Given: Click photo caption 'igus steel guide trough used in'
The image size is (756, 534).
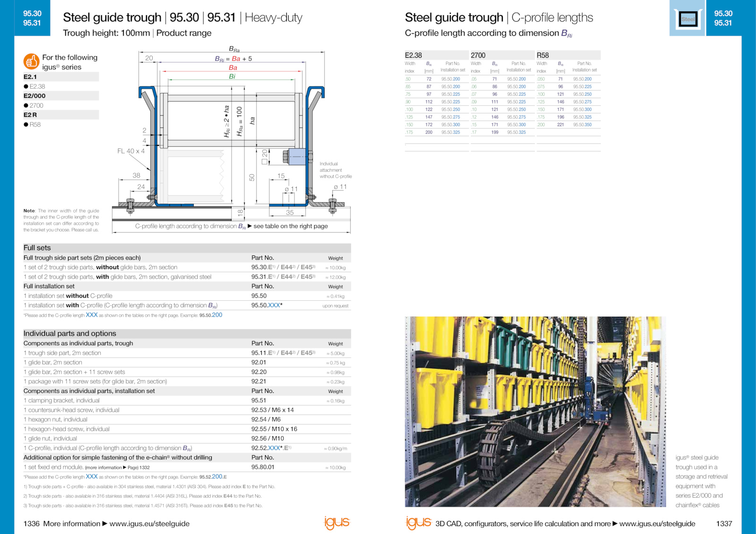Looking at the screenshot, I should point(701,481).
